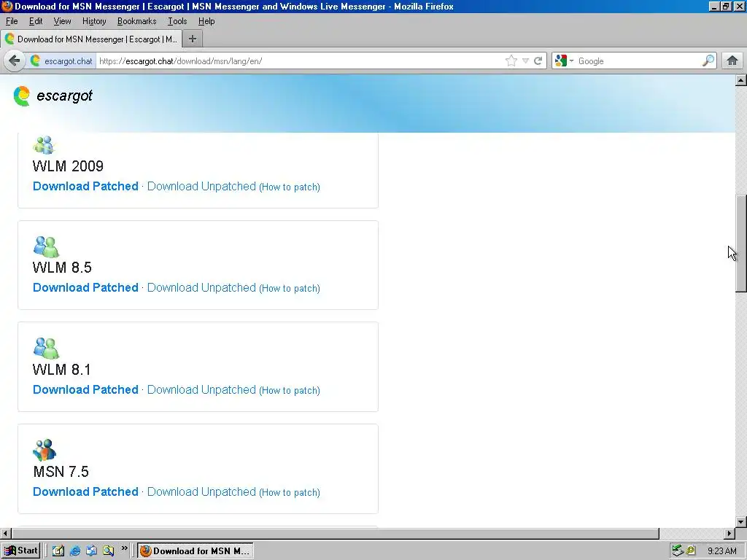Click the search magnifier icon
The width and height of the screenshot is (747, 560).
708,61
